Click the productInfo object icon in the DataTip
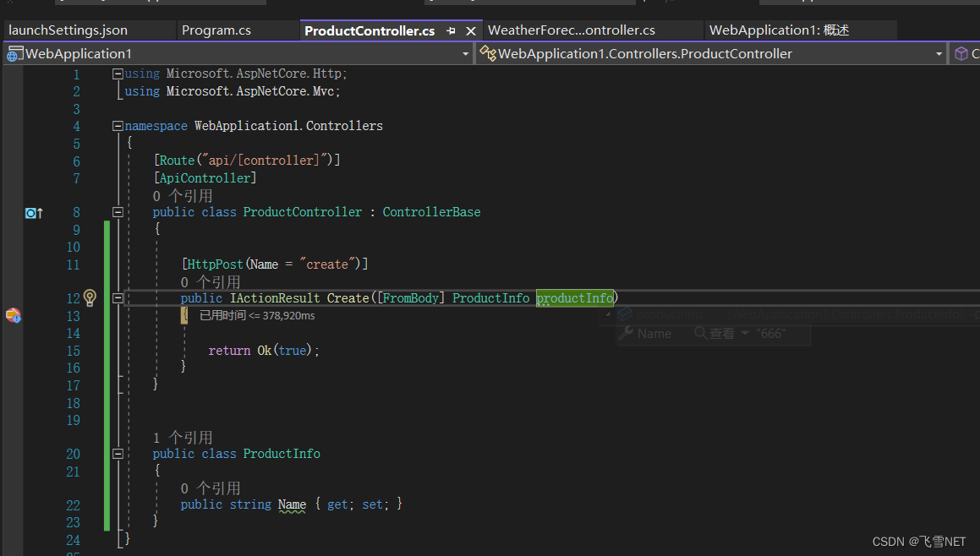 [624, 313]
